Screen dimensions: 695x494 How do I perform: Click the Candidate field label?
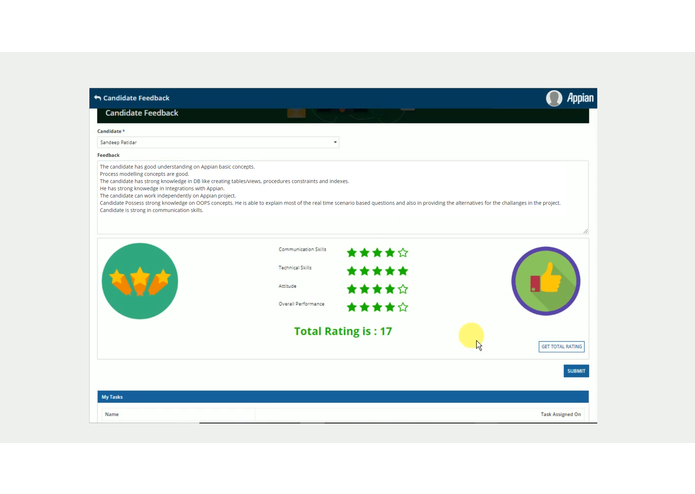(111, 131)
